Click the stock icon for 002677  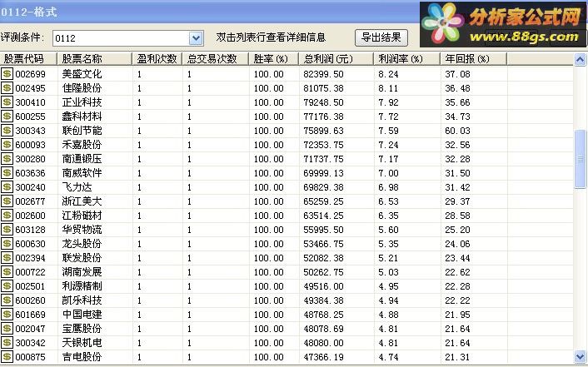[7, 201]
